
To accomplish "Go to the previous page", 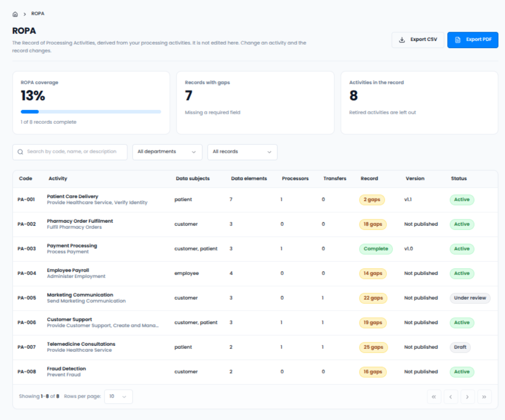I will click(x=451, y=397).
